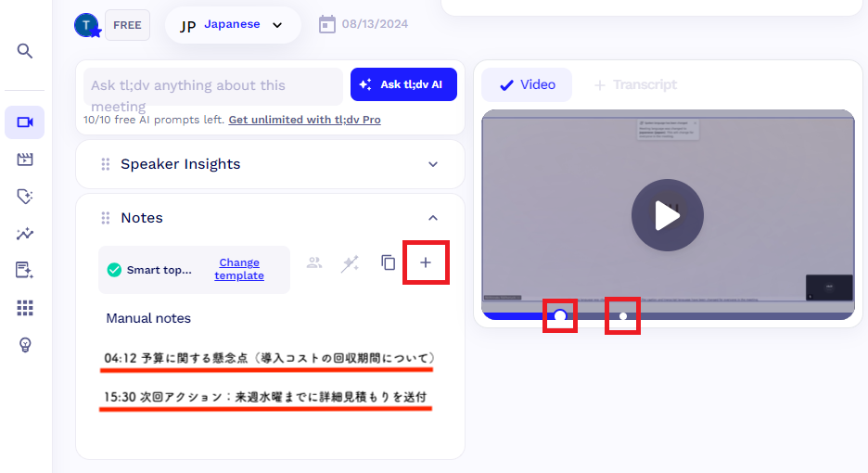This screenshot has height=473, width=868.
Task: Click the Ask tl;dv anything input field
Action: pyautogui.click(x=213, y=86)
